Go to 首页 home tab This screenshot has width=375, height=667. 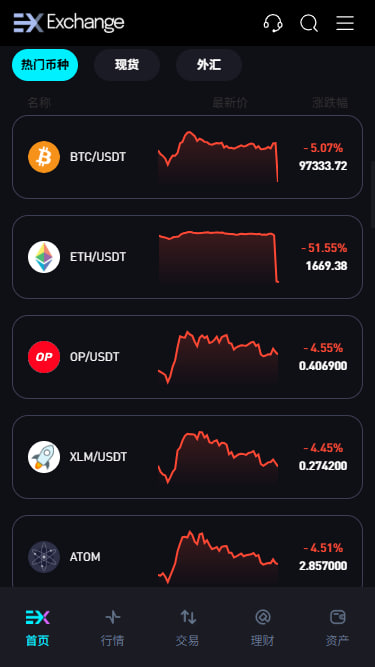(x=37, y=628)
